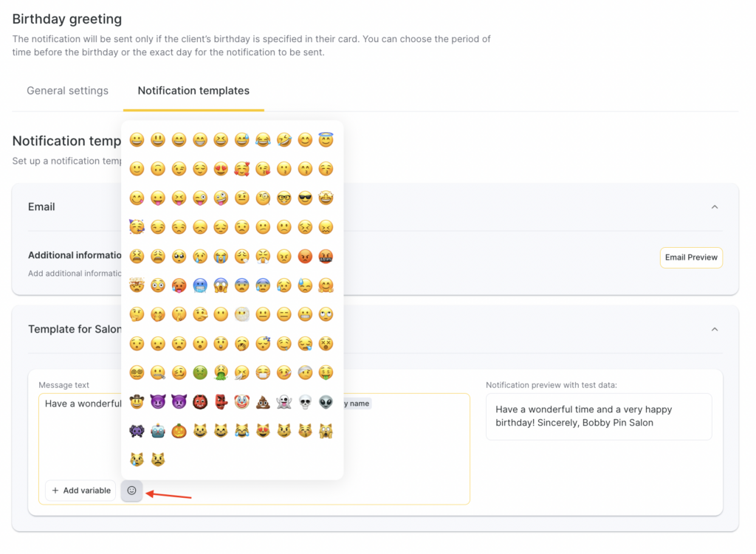Select the ghost emoji

[x=283, y=402]
